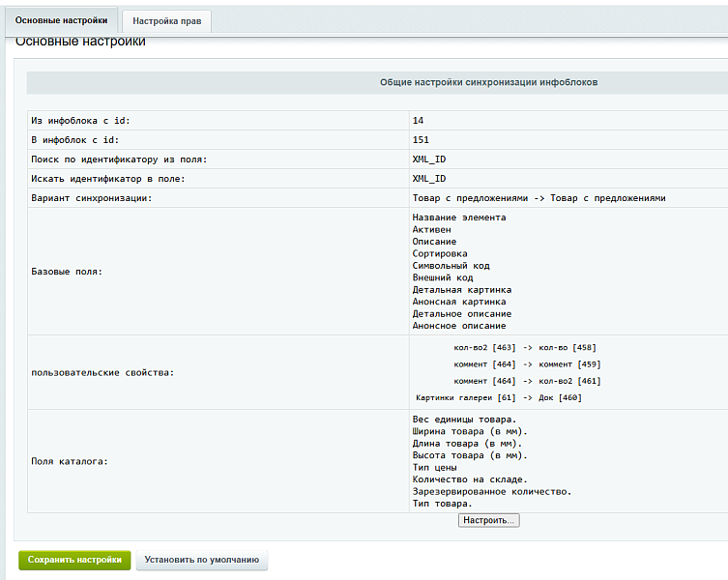Click the Общие настройки синхронизации инфоблоков header

[x=489, y=83]
